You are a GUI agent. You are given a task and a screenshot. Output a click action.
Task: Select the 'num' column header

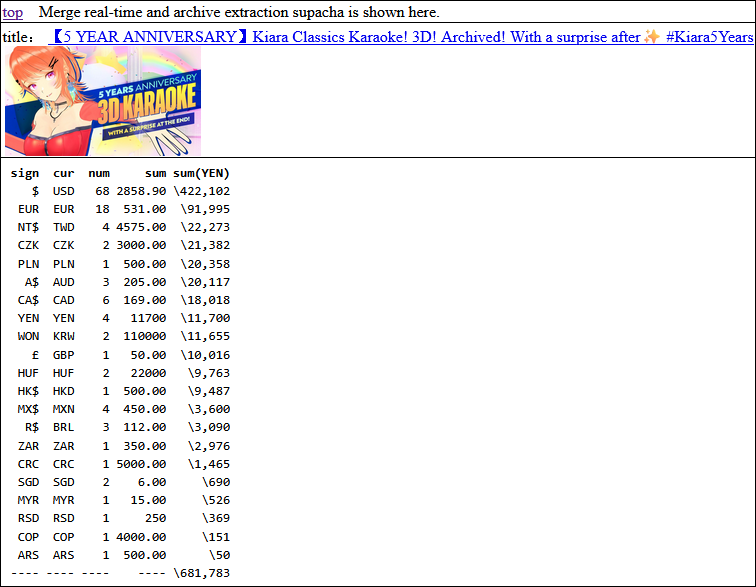click(99, 173)
